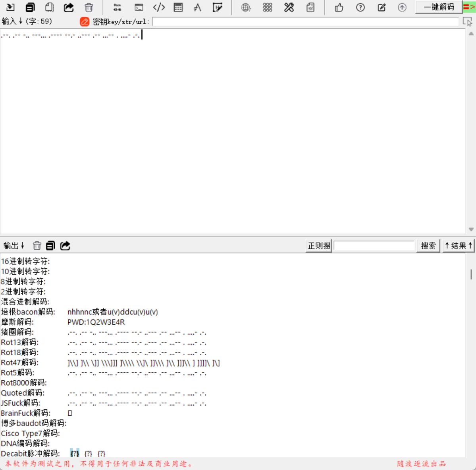476x470 pixels.
Task: Click the red arrow green button
Action: tap(469, 7)
